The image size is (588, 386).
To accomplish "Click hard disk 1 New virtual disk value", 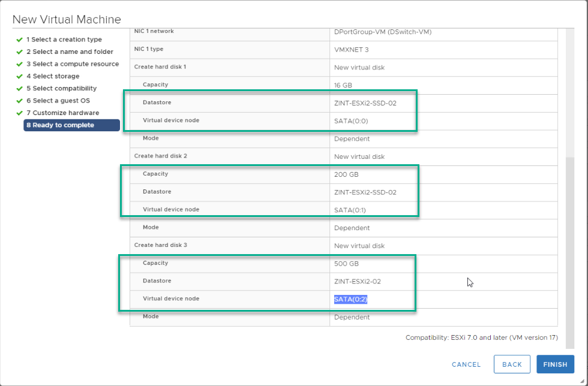I will pyautogui.click(x=359, y=68).
